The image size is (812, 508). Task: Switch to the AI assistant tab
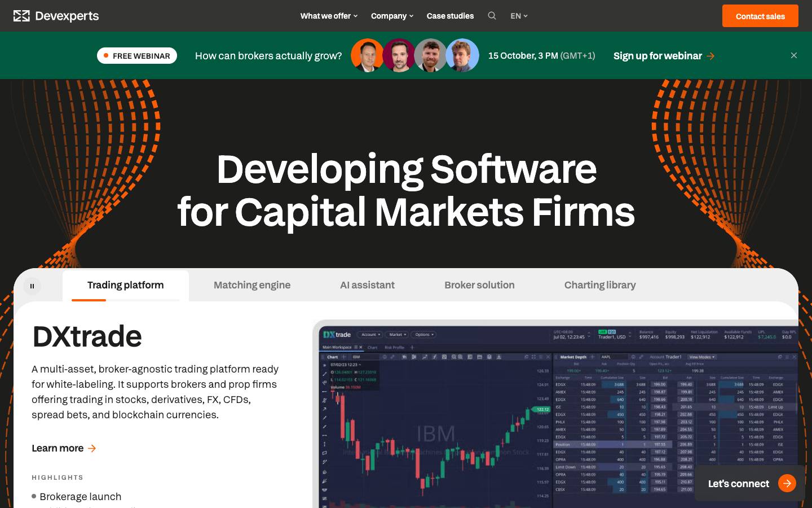pos(367,285)
